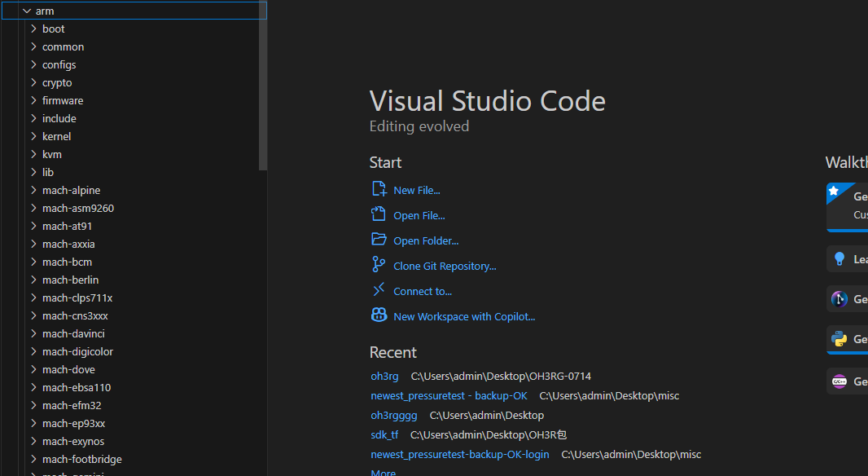Click the Copilot icon beside New Workspace
This screenshot has width=868, height=476.
379,315
